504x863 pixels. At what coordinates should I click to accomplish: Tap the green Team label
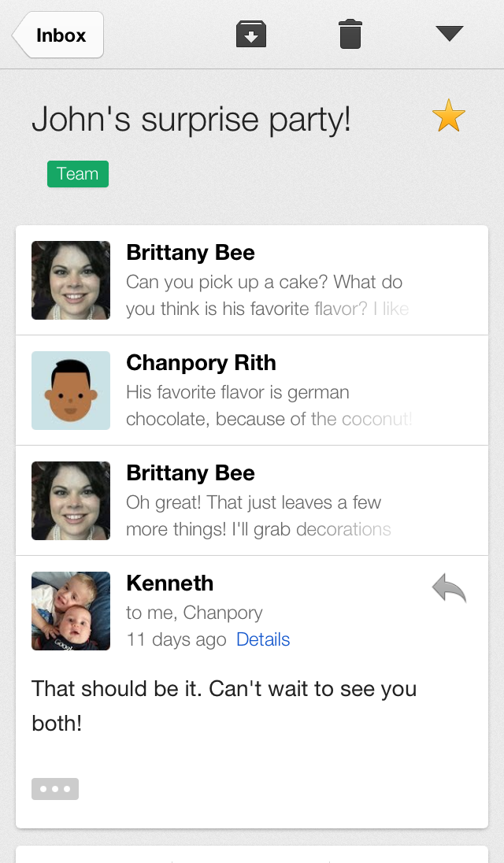[x=77, y=174]
